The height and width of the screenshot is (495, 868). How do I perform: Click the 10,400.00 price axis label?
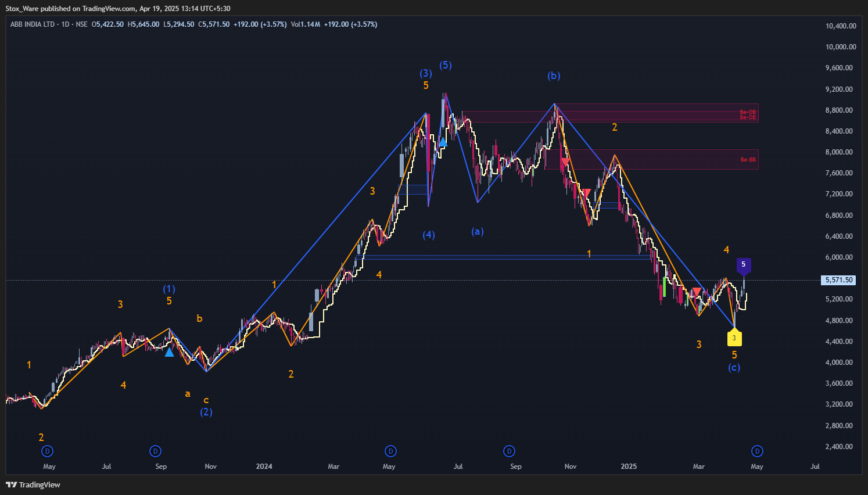[x=841, y=26]
